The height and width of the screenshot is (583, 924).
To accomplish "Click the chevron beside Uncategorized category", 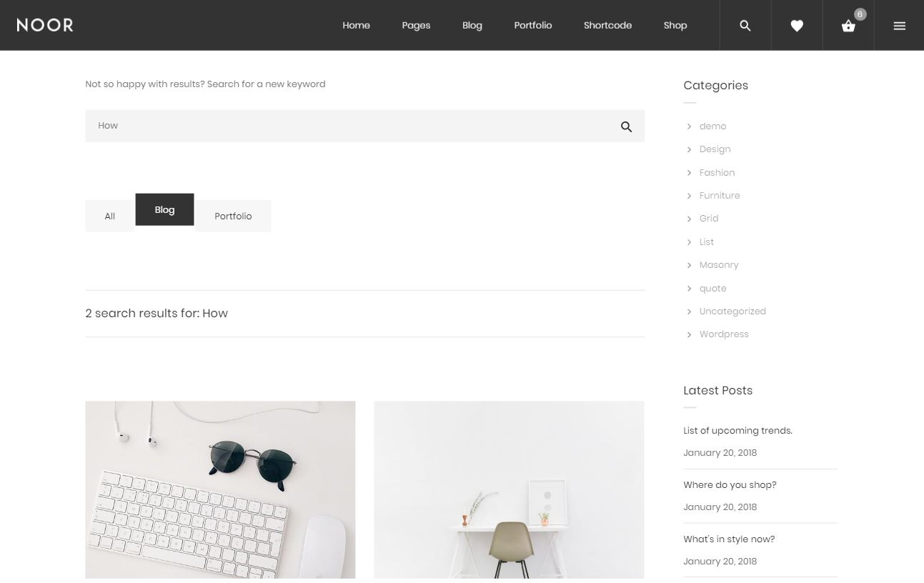I will [x=689, y=312].
